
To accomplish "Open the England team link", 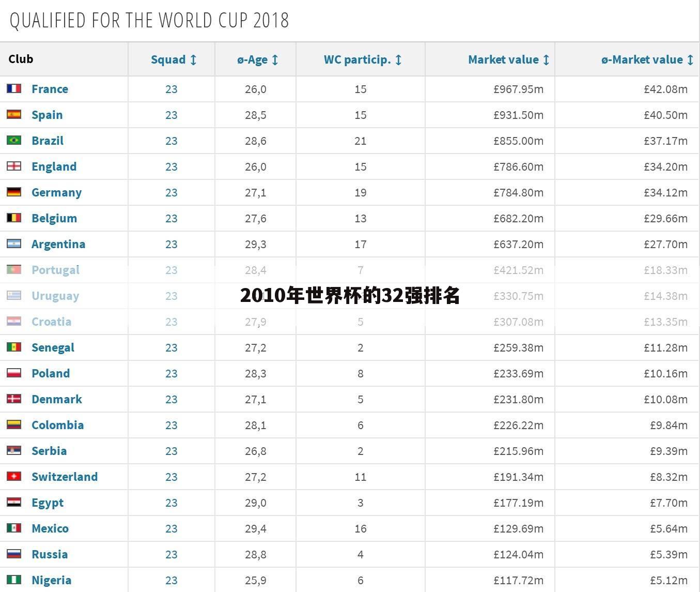I will pyautogui.click(x=54, y=166).
